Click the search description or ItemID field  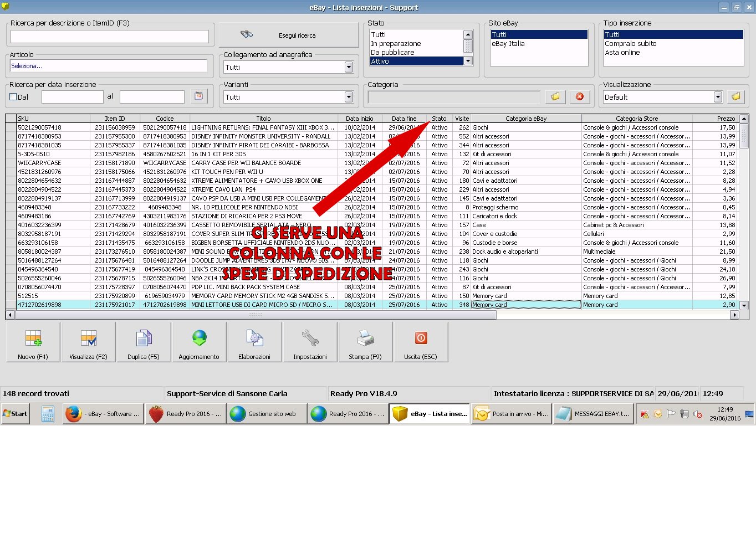pos(110,37)
